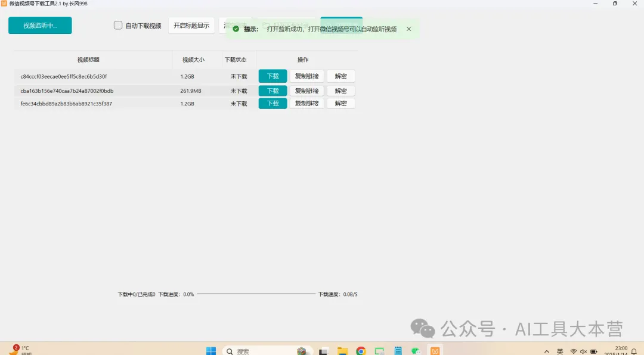Click the taskbar 搜索 search box

click(267, 351)
